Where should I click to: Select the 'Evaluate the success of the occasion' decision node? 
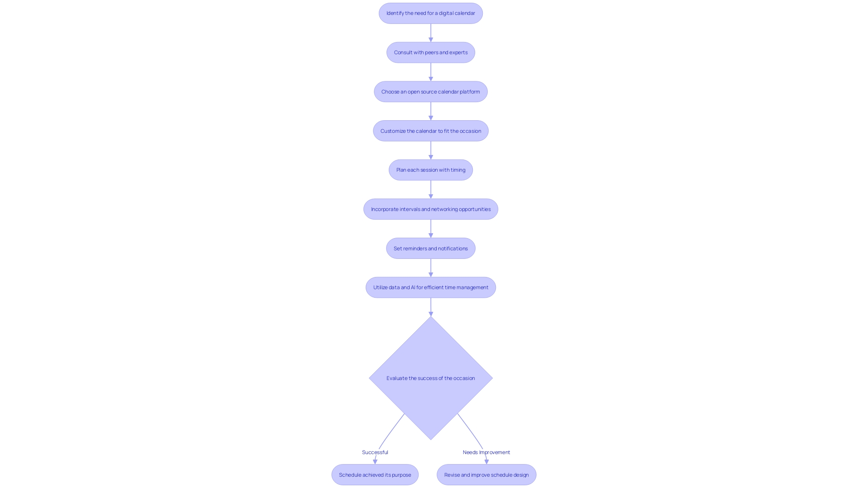point(430,378)
